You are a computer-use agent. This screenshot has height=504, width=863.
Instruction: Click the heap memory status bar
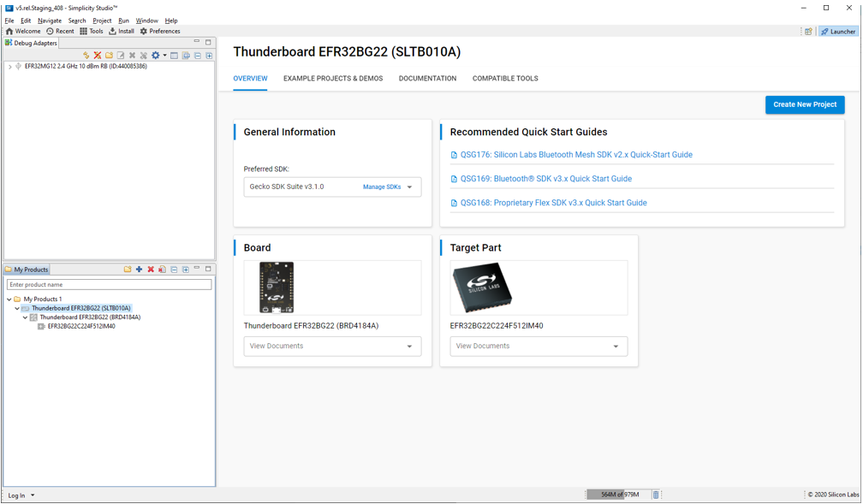pyautogui.click(x=619, y=495)
